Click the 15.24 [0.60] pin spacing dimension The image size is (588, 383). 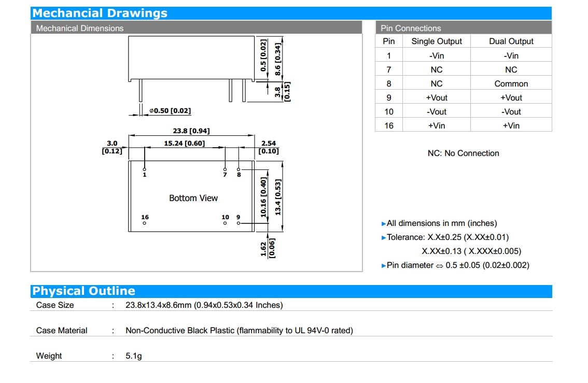tap(185, 143)
